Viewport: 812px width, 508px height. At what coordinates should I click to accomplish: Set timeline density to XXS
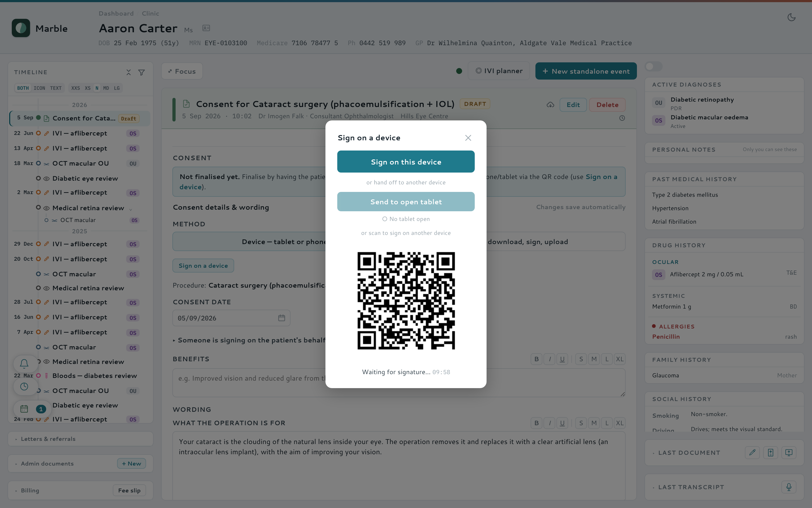(75, 88)
